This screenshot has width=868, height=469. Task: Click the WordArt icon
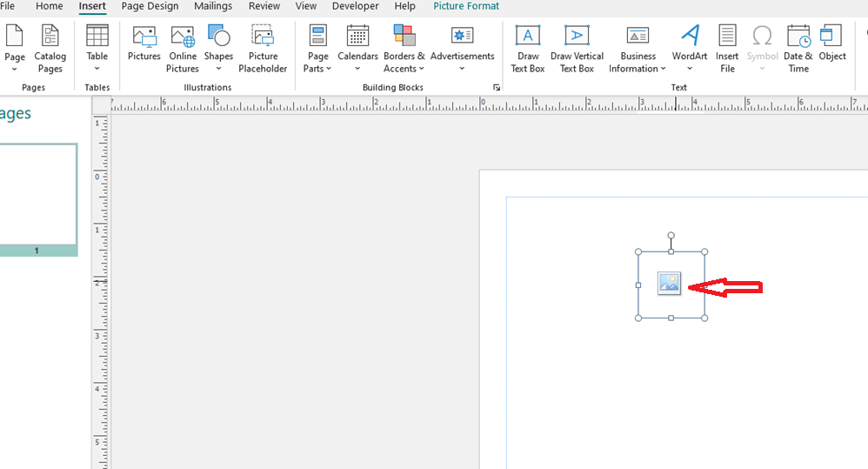click(x=690, y=36)
